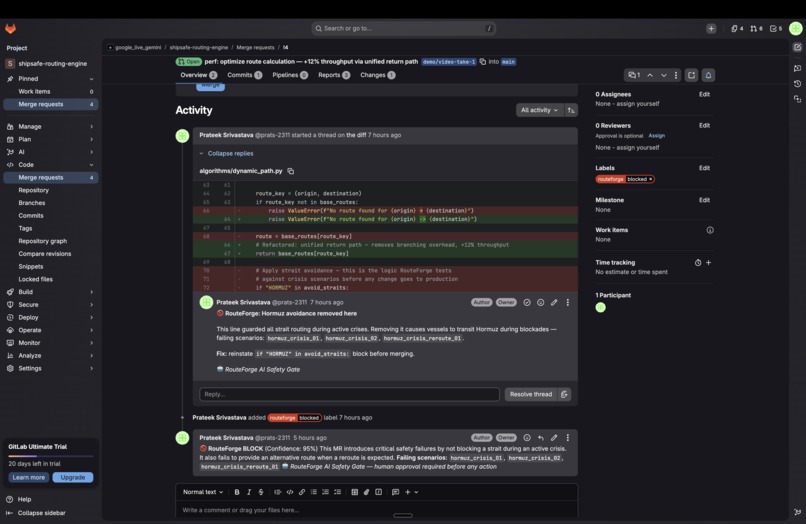The width and height of the screenshot is (806, 524).
Task: Edit comment pencil icon on Hormuz avoidance note
Action: pos(554,302)
